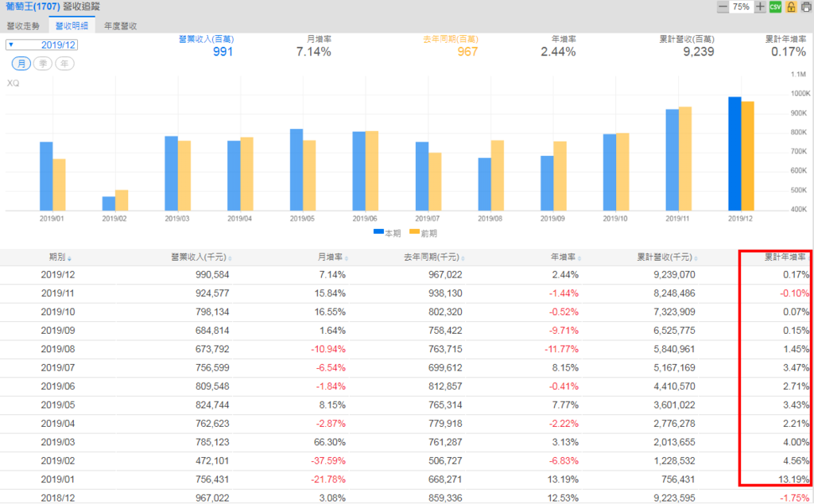Export data with the CSV icon
Screen dimensions: 814x504
pos(775,6)
